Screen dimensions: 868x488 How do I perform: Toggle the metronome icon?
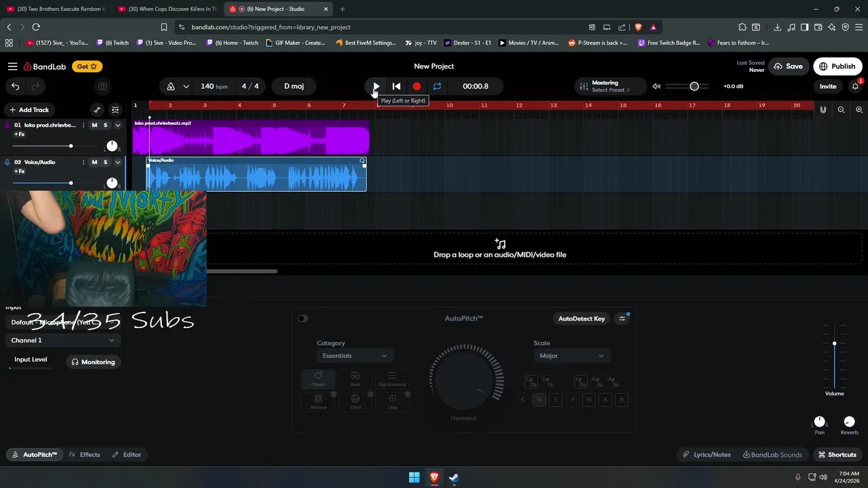[171, 86]
